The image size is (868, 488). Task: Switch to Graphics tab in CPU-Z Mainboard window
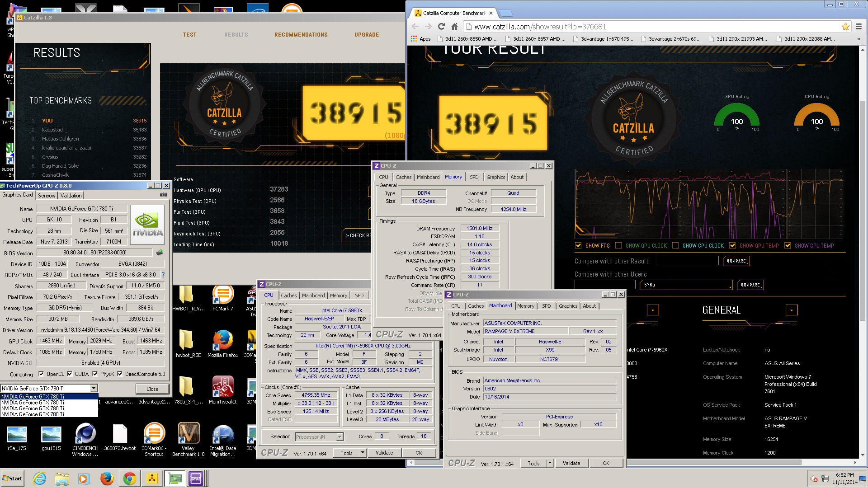click(x=568, y=306)
